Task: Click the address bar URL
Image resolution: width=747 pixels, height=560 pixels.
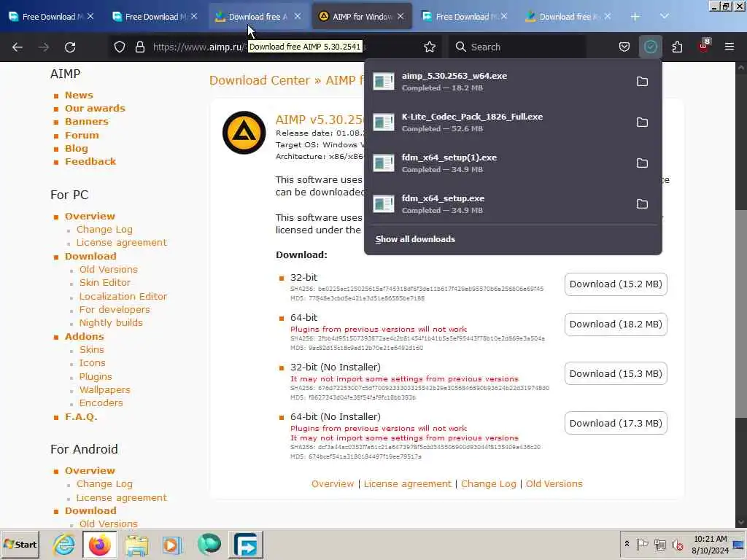Action: point(198,47)
